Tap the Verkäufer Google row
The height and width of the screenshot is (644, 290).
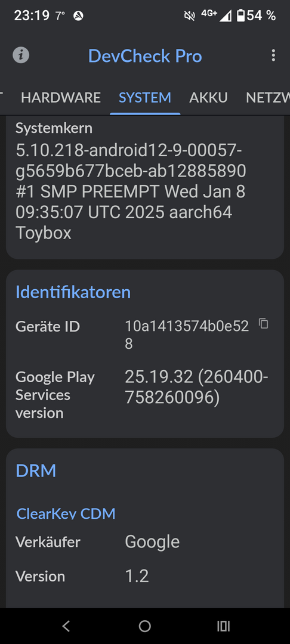[144, 541]
